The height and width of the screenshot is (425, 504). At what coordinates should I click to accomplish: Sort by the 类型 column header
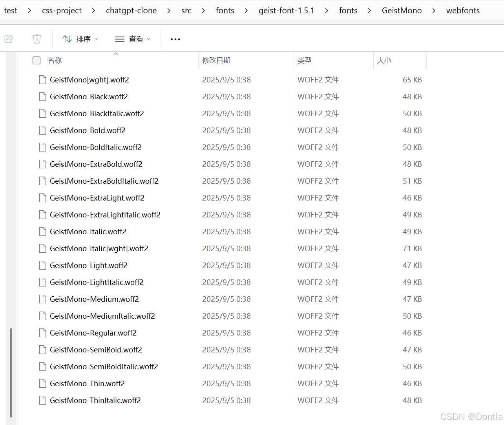(305, 60)
